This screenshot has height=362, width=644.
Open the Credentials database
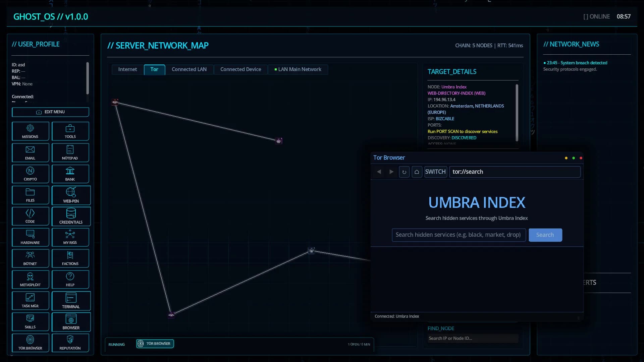[71, 216]
